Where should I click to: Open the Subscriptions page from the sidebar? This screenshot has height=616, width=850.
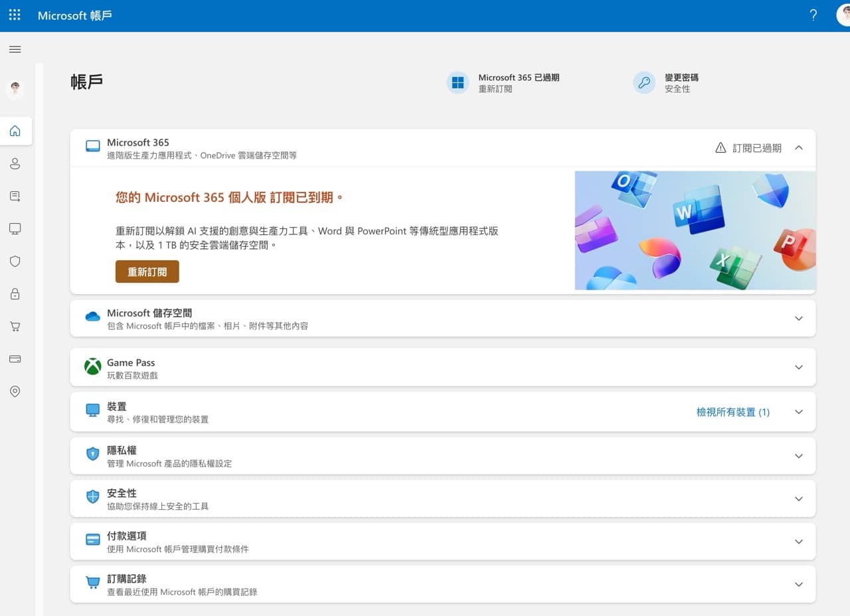15,196
